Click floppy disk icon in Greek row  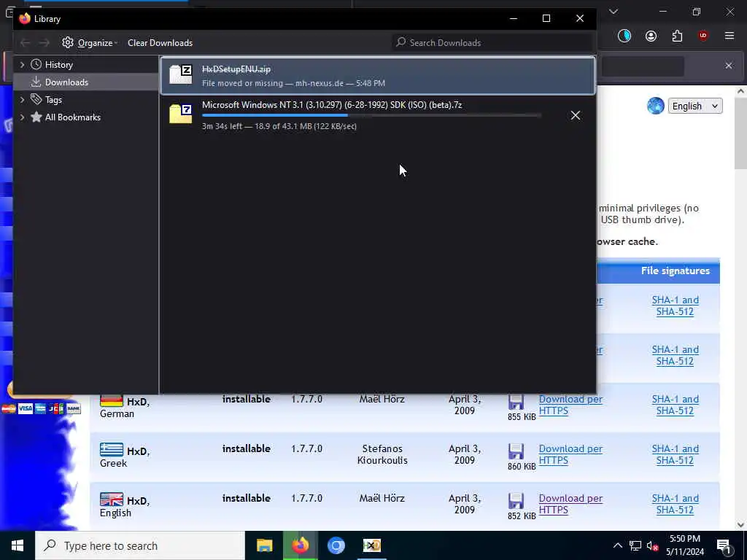tap(516, 451)
